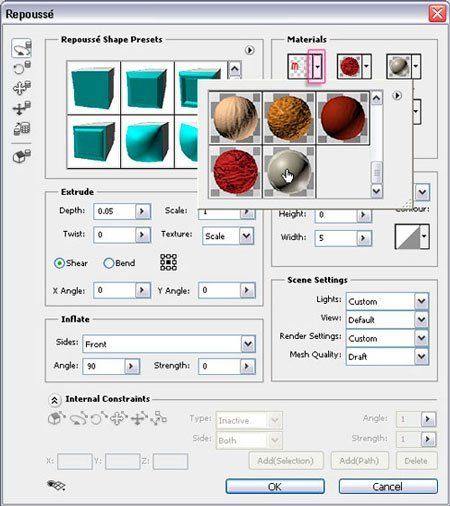Click the Cancel button

(x=388, y=487)
